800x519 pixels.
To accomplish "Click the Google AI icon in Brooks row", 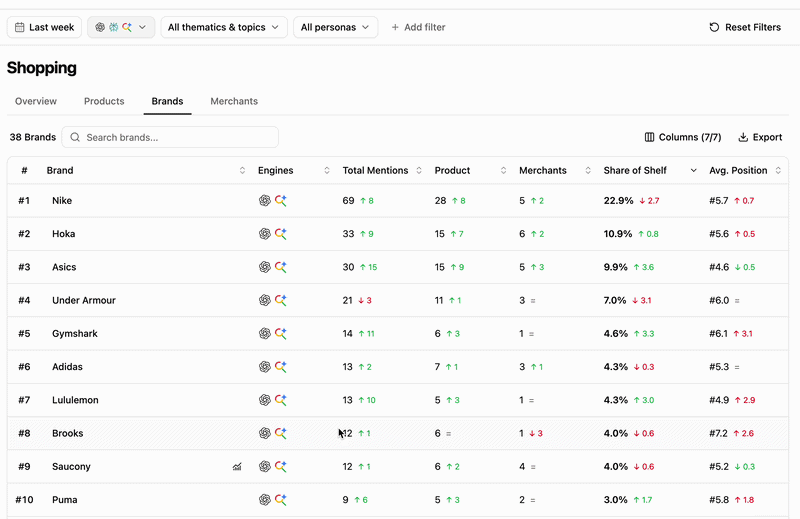I will click(x=281, y=433).
